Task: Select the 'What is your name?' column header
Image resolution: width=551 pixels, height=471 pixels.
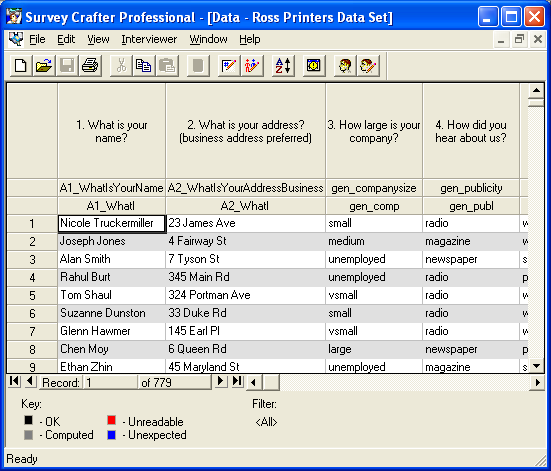Action: 111,131
